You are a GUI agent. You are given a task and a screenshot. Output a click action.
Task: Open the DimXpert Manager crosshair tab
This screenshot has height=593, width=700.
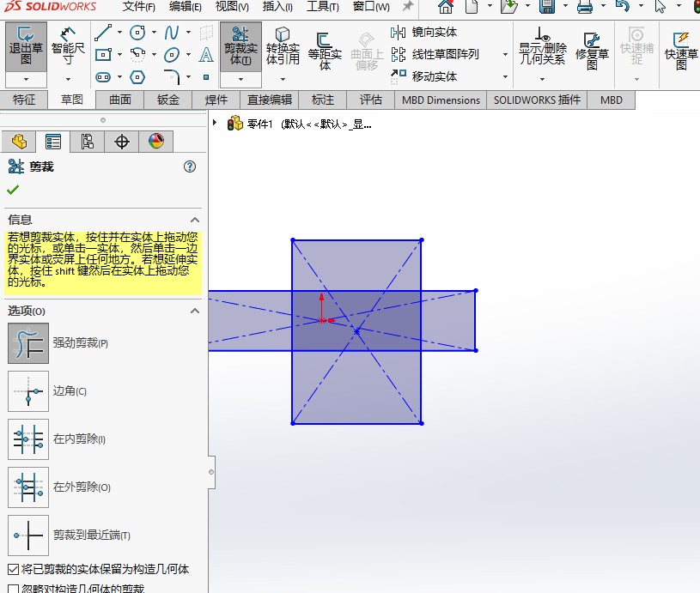coord(121,142)
